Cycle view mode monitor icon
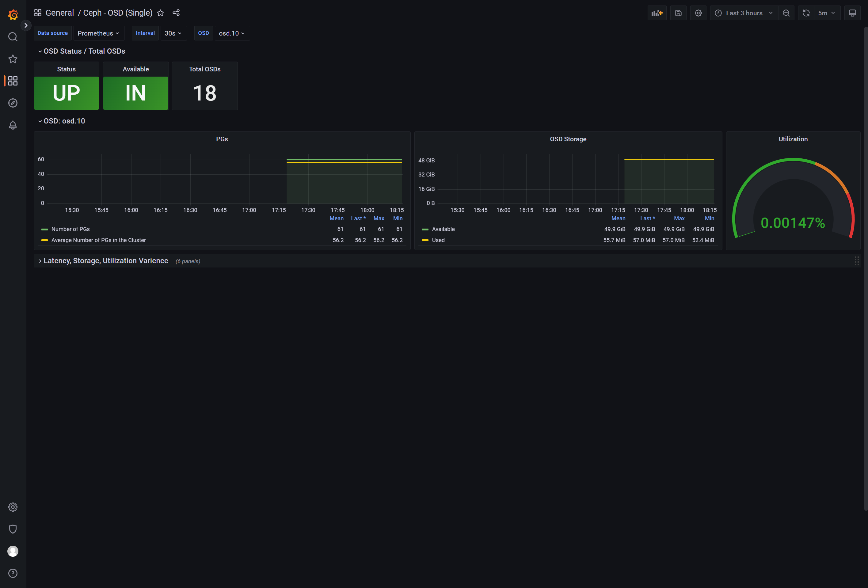Image resolution: width=868 pixels, height=588 pixels. tap(852, 13)
